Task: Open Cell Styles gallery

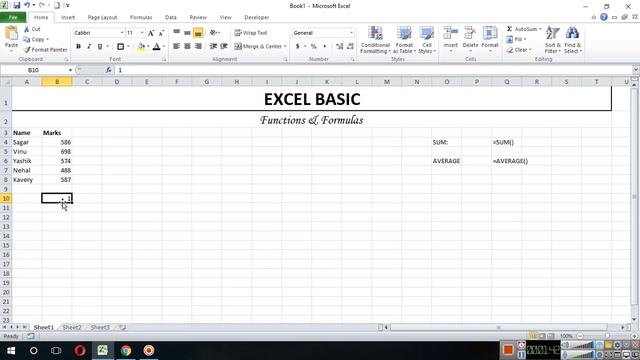Action: pos(427,40)
